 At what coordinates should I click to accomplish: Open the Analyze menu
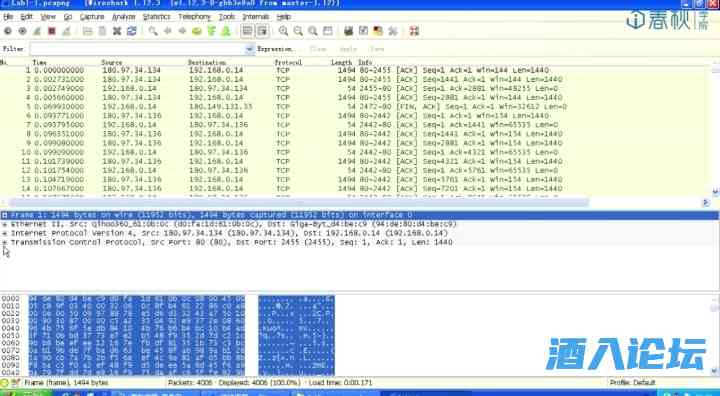pos(124,17)
